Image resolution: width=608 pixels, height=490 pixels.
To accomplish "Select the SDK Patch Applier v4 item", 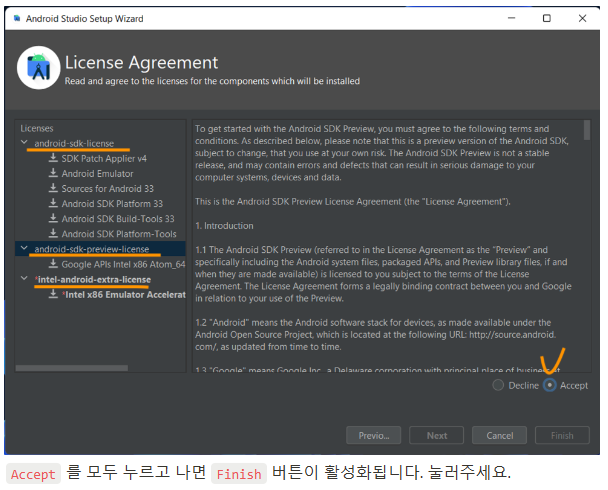I will (x=104, y=159).
